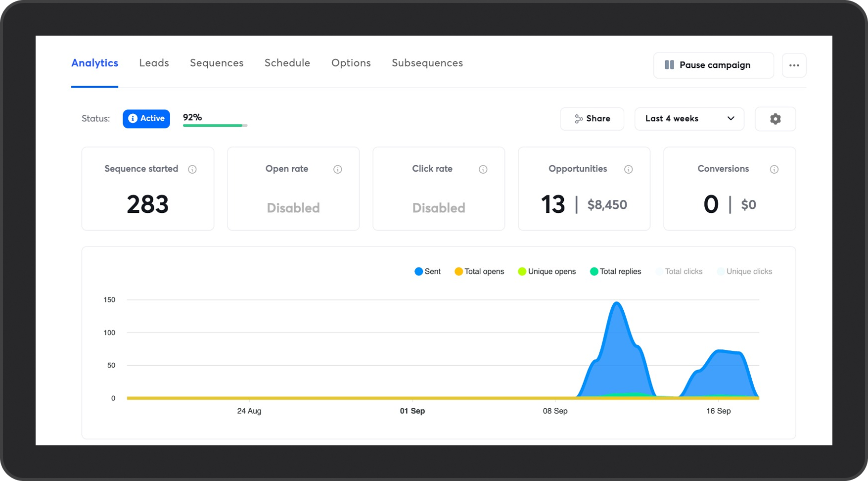Screen dimensions: 868x481
Task: Toggle Unique opens series in legend
Action: (547, 271)
